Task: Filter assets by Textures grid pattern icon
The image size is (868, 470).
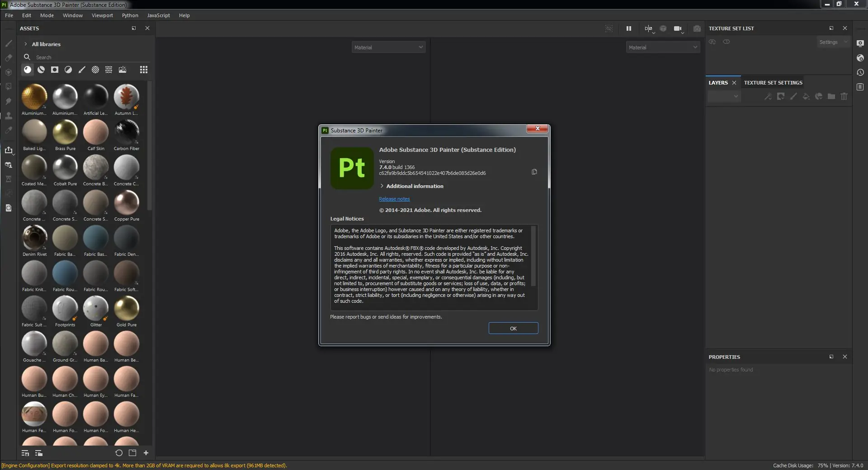Action: click(109, 70)
